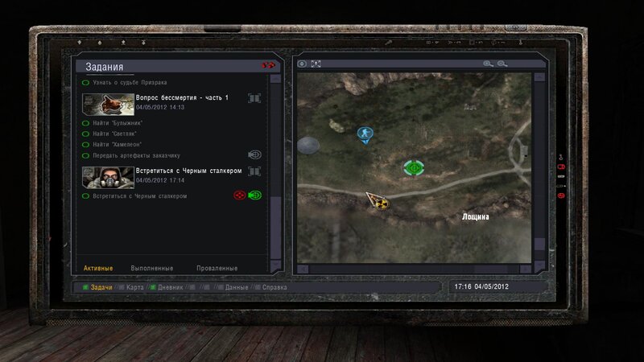
Task: Toggle the green map highlight for subtask
Action: pyautogui.click(x=255, y=195)
